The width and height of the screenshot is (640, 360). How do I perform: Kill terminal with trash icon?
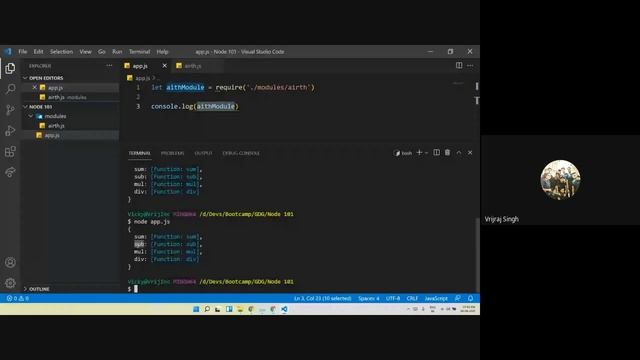447,152
